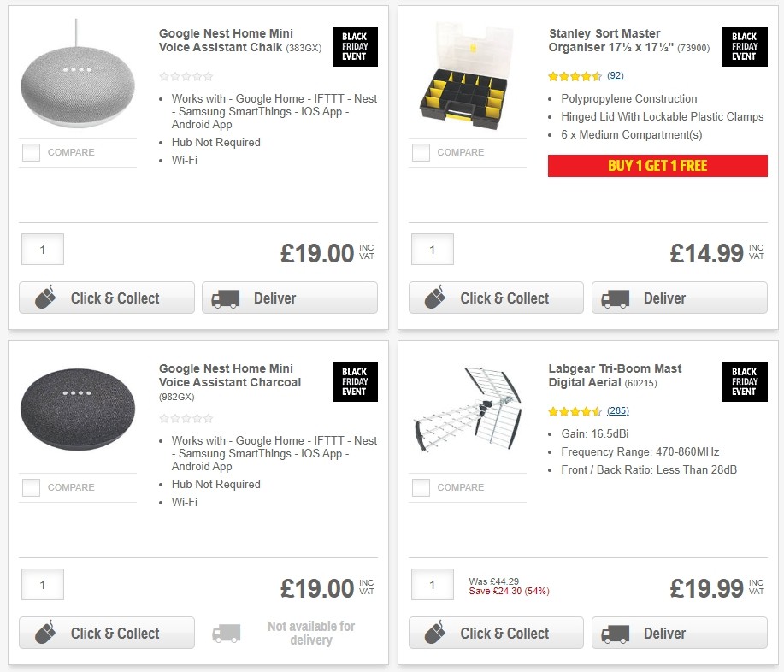Click the Black Friday badge on Nest Mini Charcoal
Screen dimensions: 784x672
(354, 382)
